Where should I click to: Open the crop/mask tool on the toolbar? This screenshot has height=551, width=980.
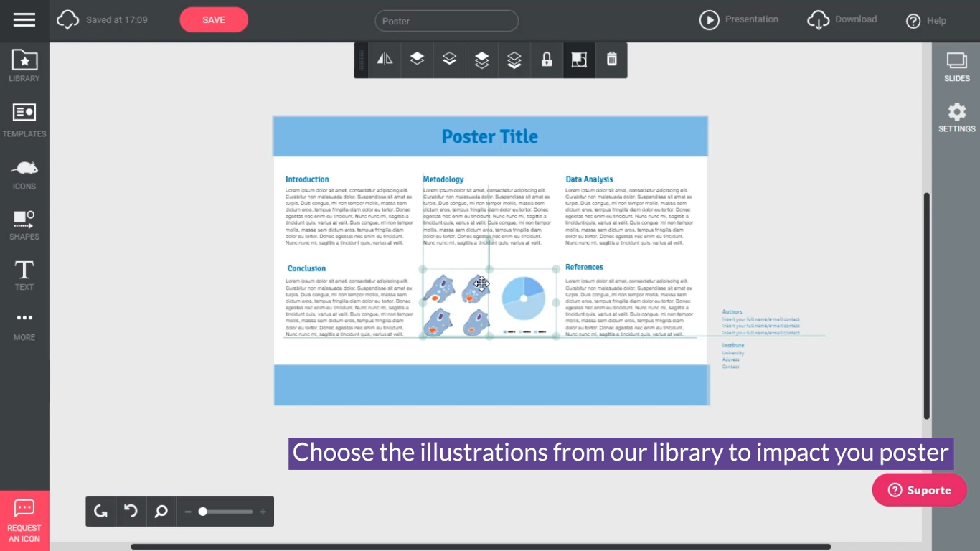[x=579, y=60]
